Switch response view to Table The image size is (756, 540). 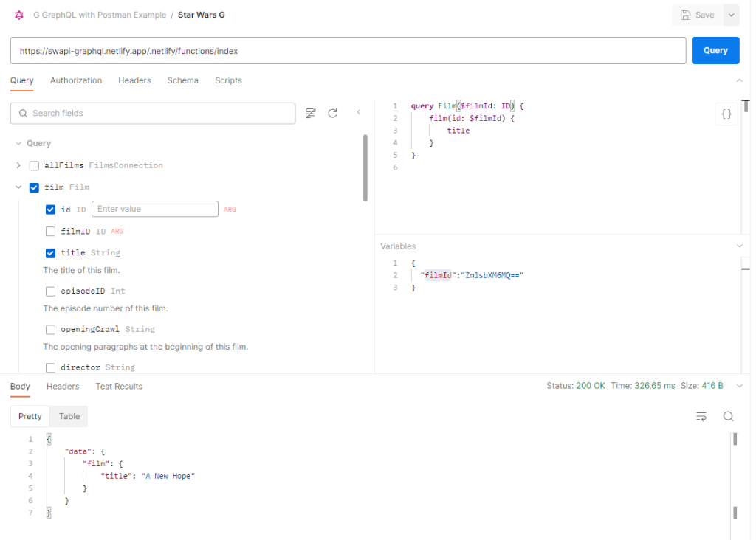click(x=69, y=417)
